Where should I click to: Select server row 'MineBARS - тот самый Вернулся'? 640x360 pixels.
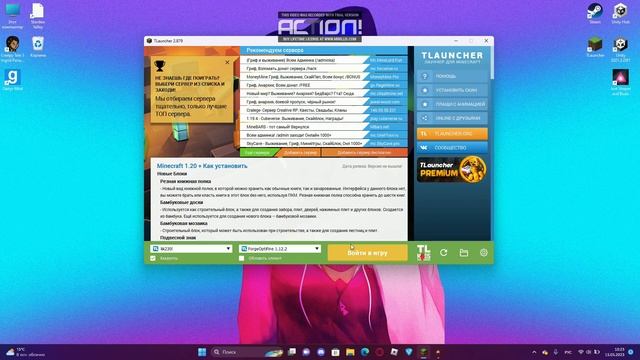click(324, 127)
